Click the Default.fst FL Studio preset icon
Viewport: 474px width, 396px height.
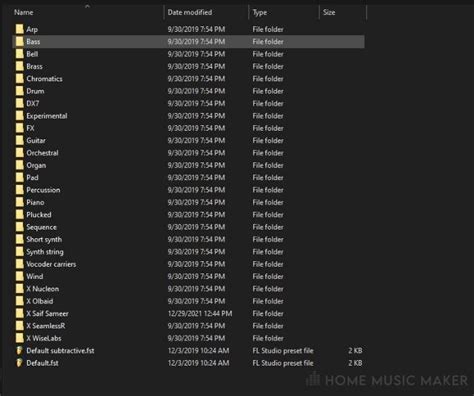[x=19, y=363]
